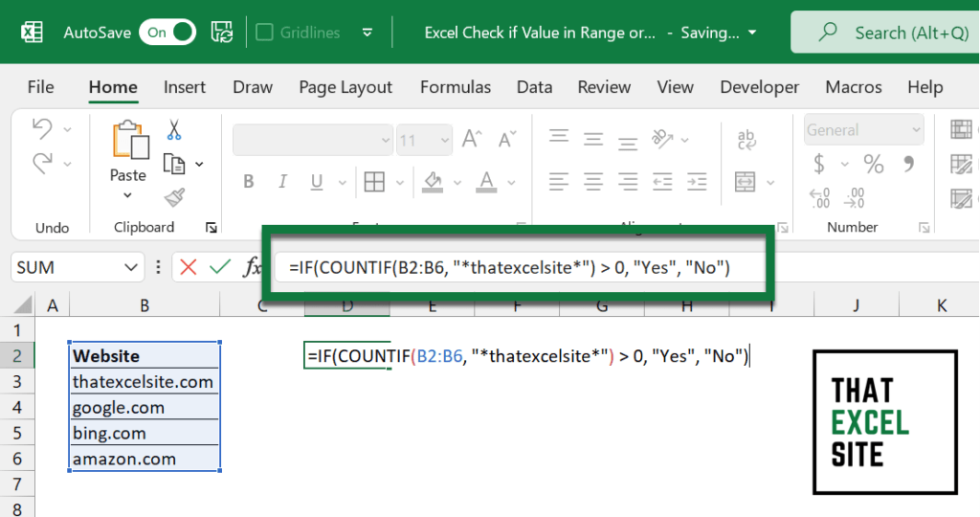980x517 pixels.
Task: Click Bottom Align icon
Action: tap(628, 142)
